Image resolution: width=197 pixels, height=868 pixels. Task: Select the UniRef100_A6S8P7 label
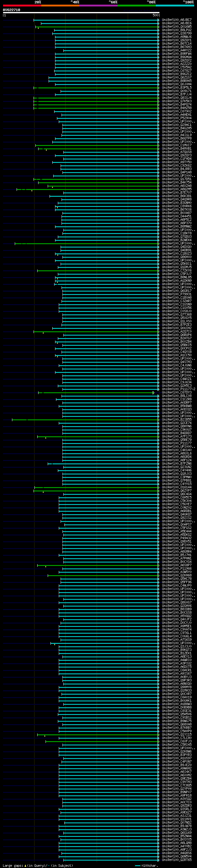click(x=176, y=565)
